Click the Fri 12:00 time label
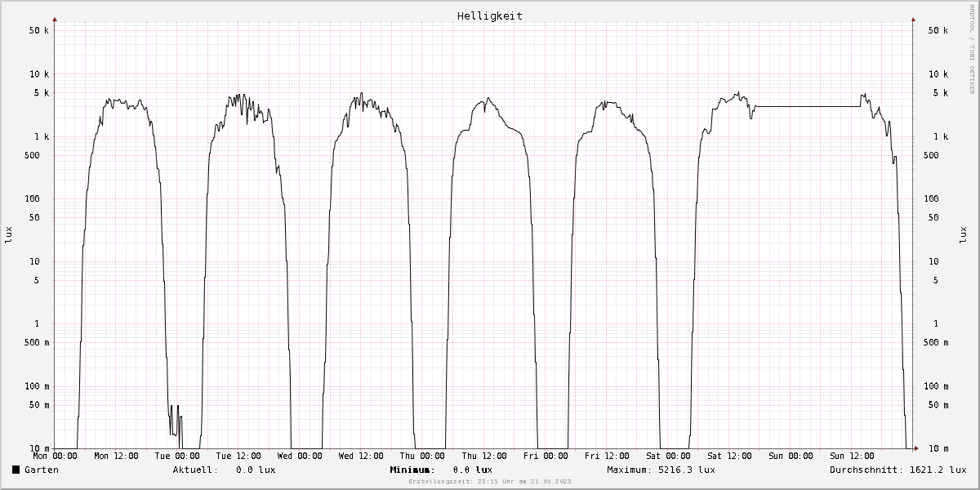The height and width of the screenshot is (490, 980). [607, 457]
